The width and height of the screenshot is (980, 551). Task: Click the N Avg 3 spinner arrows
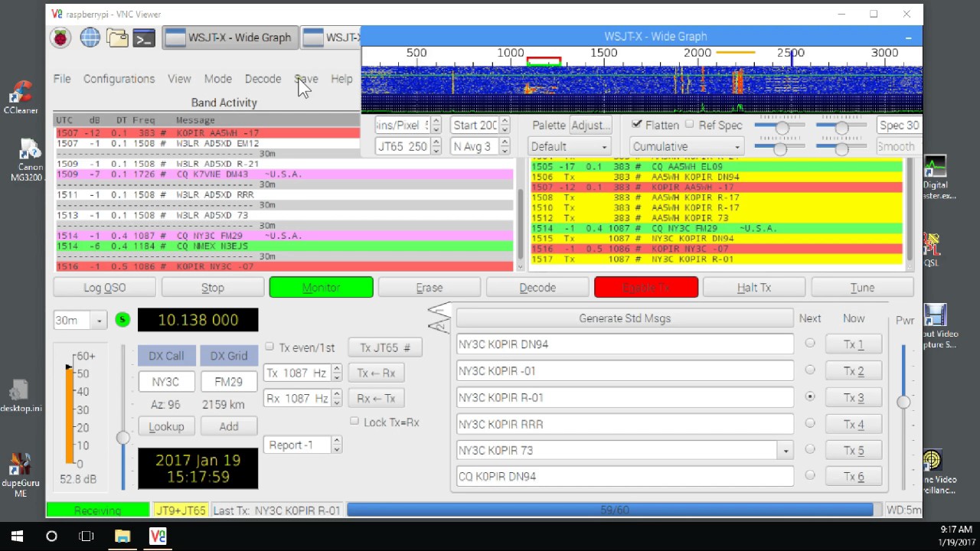[505, 146]
